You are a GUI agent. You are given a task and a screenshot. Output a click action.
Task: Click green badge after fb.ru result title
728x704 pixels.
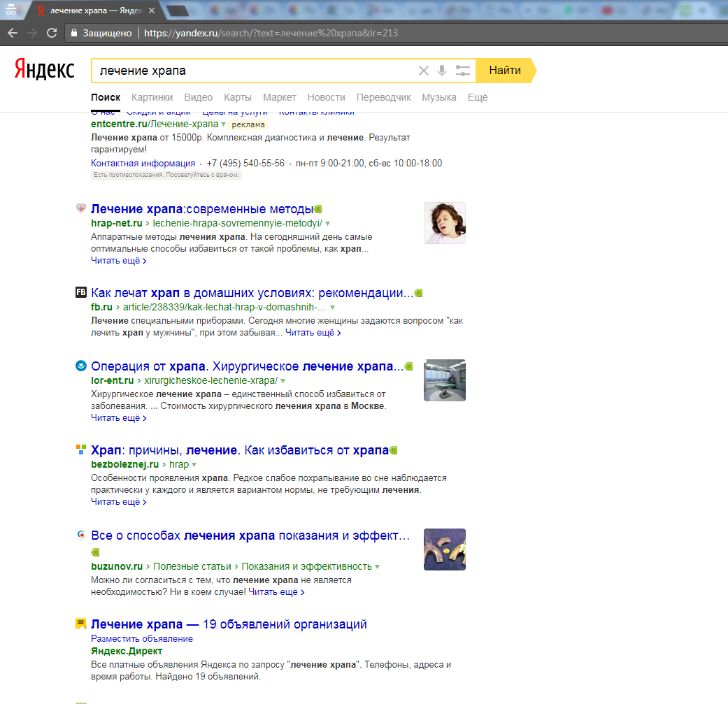pyautogui.click(x=419, y=293)
